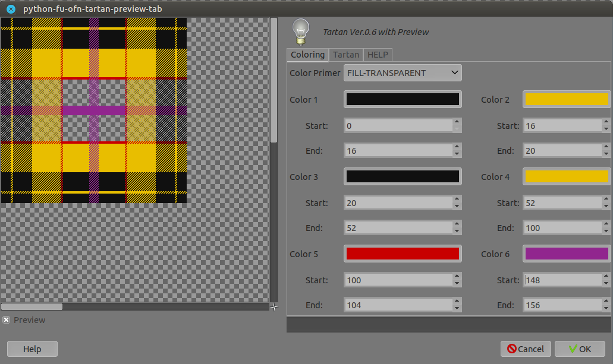Click the Color 1 Start field
Screen dimensions: 613x364
(398, 126)
